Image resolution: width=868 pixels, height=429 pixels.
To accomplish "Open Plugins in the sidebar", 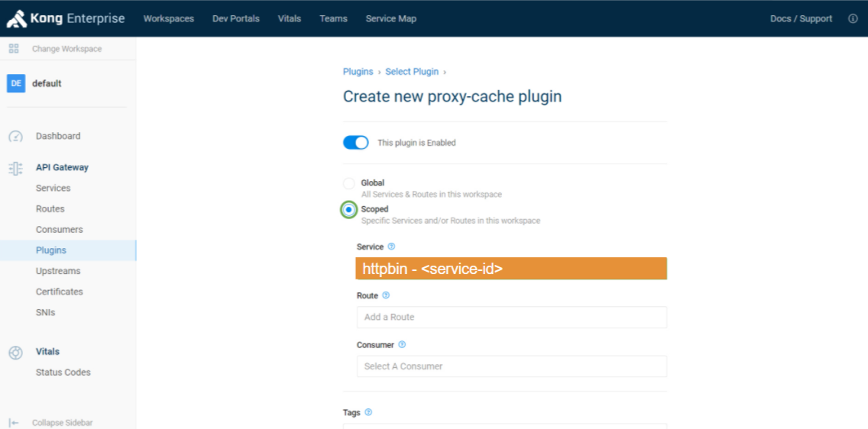I will click(67, 250).
